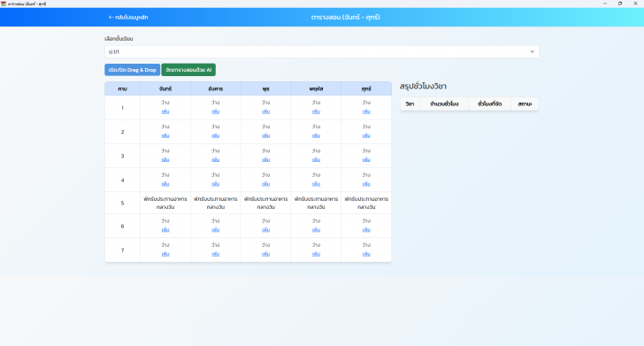Image resolution: width=644 pixels, height=346 pixels.
Task: Add a subject to Thursday period 2
Action: [316, 135]
